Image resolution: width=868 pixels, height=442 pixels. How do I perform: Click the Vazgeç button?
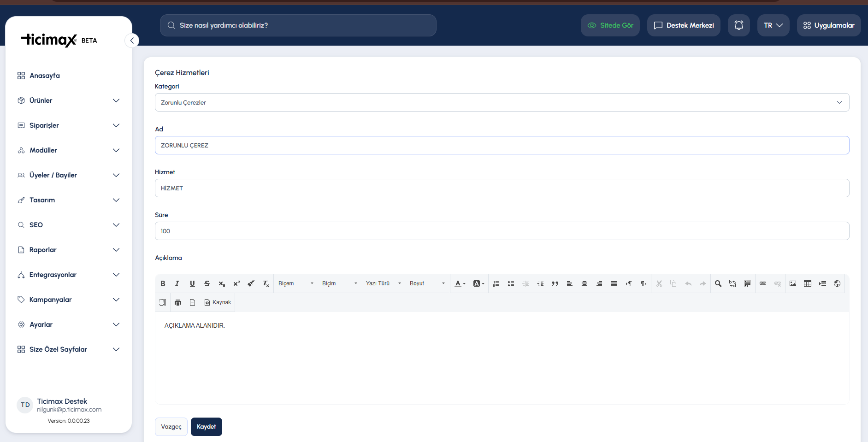coord(171,427)
